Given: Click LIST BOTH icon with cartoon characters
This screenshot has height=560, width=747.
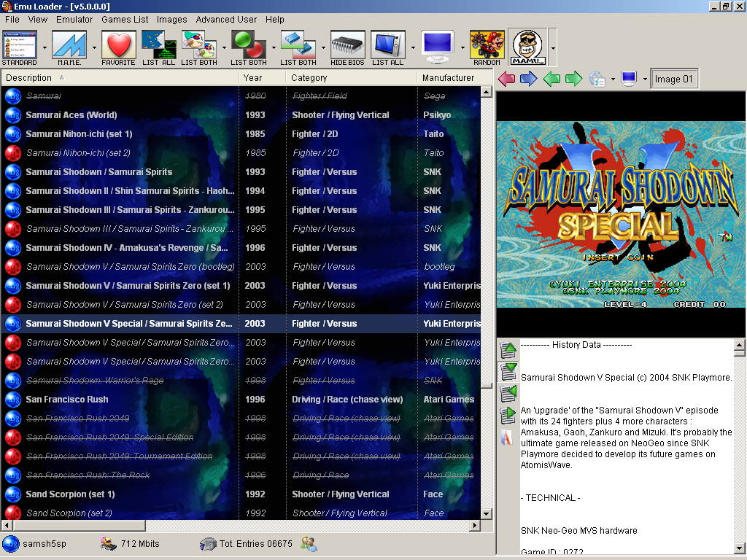Looking at the screenshot, I should click(199, 47).
